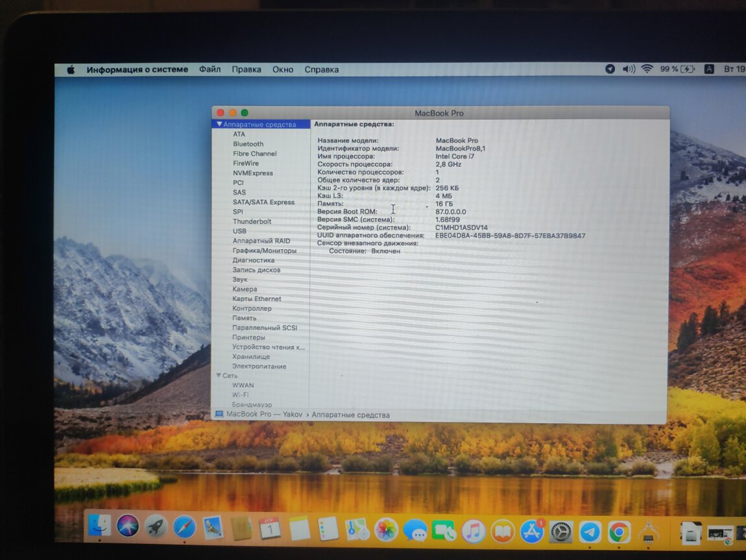Open Wi-Fi status menu
The image size is (746, 560).
647,69
